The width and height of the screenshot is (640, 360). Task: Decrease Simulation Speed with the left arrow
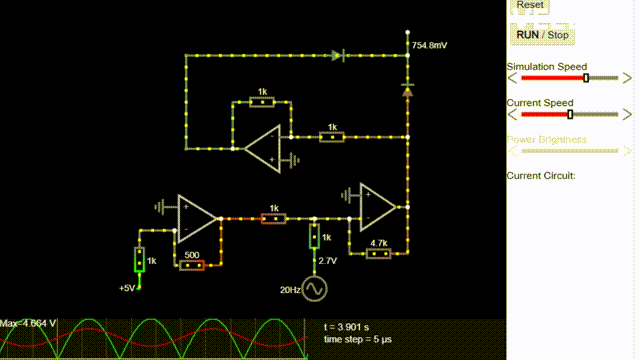pyautogui.click(x=513, y=78)
